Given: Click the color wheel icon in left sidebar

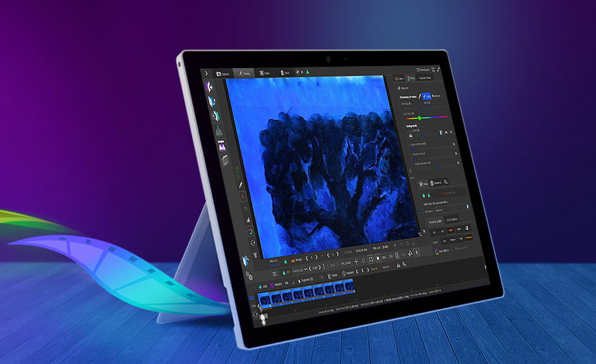Looking at the screenshot, I should [250, 232].
